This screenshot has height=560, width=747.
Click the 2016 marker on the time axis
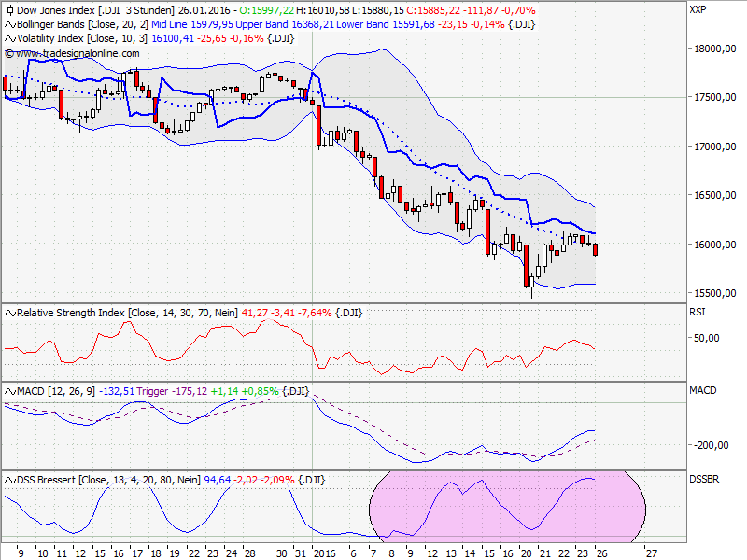324,552
